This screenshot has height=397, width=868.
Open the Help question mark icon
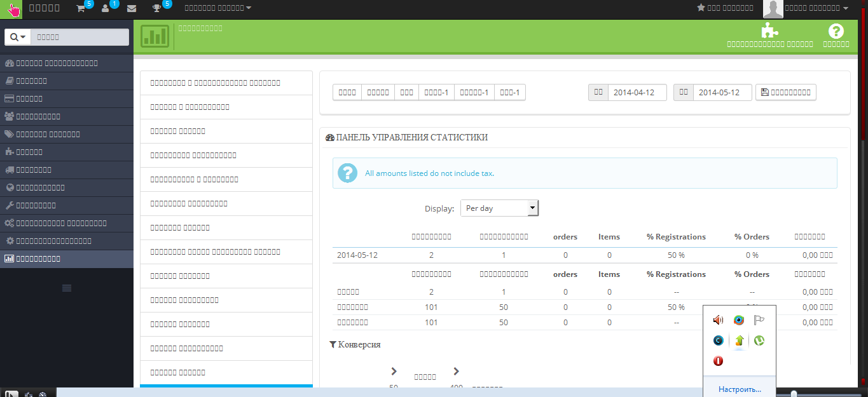point(836,31)
